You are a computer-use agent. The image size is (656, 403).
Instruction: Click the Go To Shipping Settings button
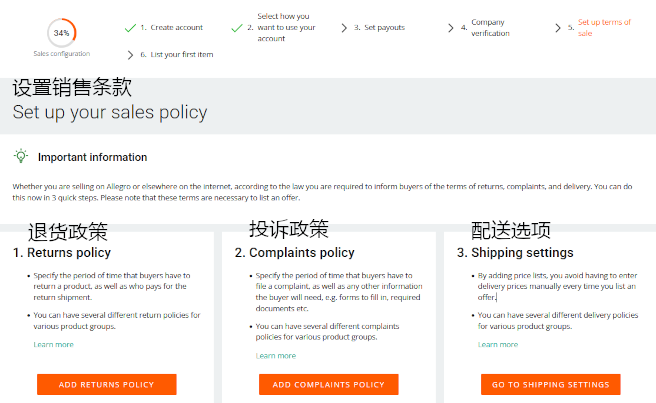[550, 384]
